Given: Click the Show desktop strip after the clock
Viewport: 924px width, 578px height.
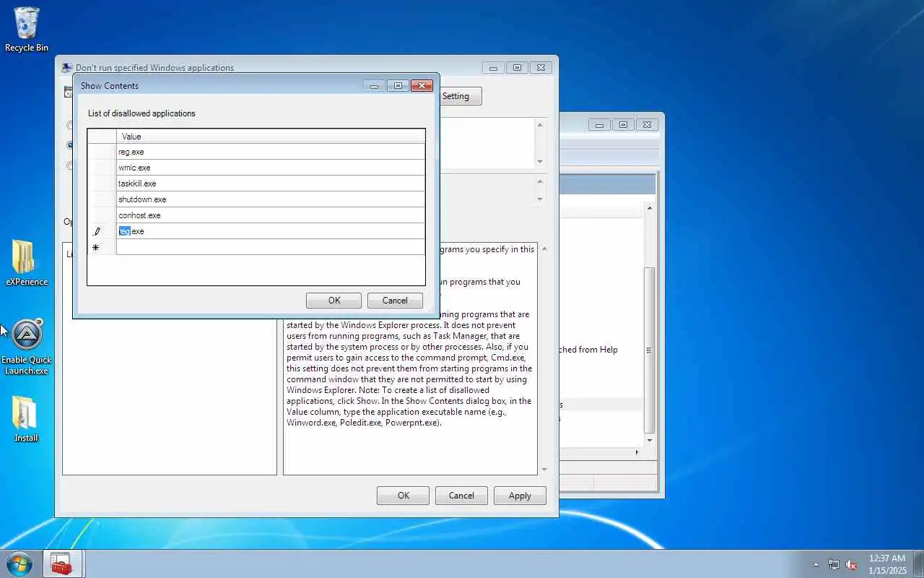Looking at the screenshot, I should pos(918,564).
